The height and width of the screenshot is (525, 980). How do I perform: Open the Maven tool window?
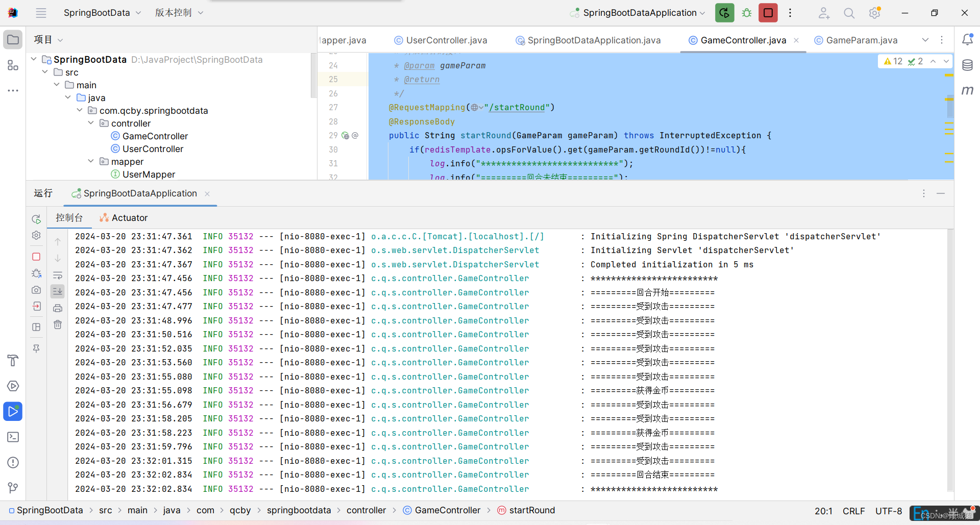[x=968, y=91]
